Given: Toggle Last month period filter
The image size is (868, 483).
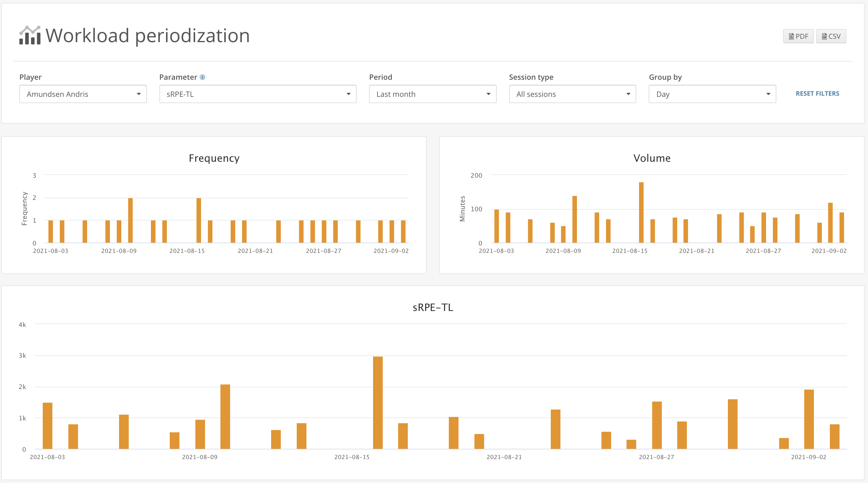Looking at the screenshot, I should pyautogui.click(x=432, y=94).
